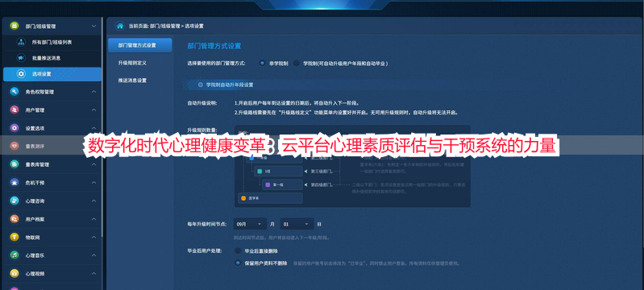
Task: Click the 用户档案 orange icon
Action: 15,219
